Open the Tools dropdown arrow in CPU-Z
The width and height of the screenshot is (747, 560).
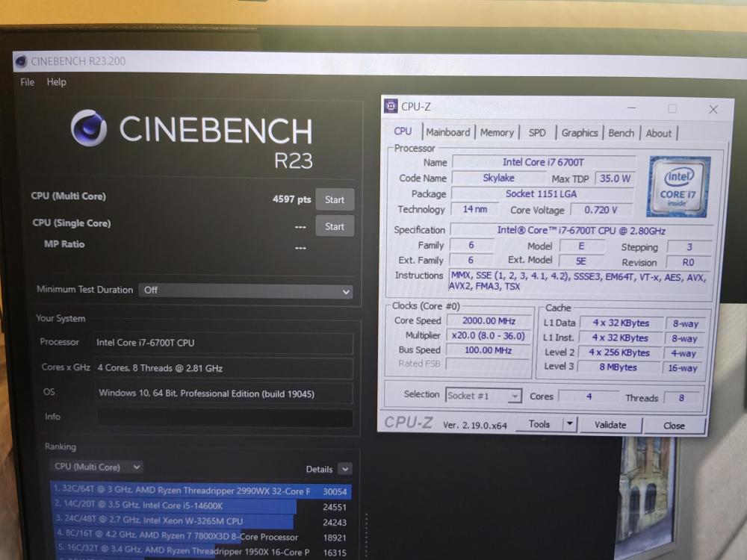coord(570,423)
